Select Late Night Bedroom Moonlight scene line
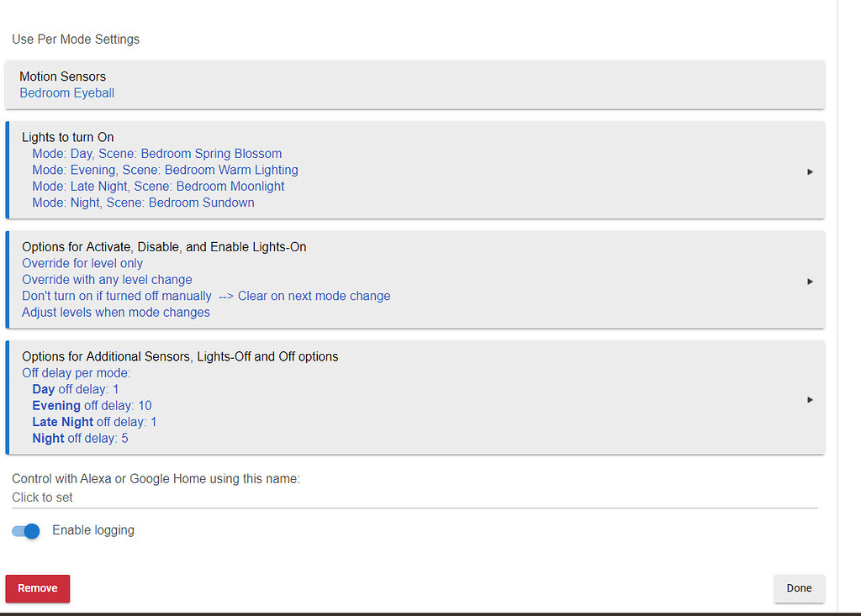Screen dimensions: 861x616 click(x=158, y=187)
